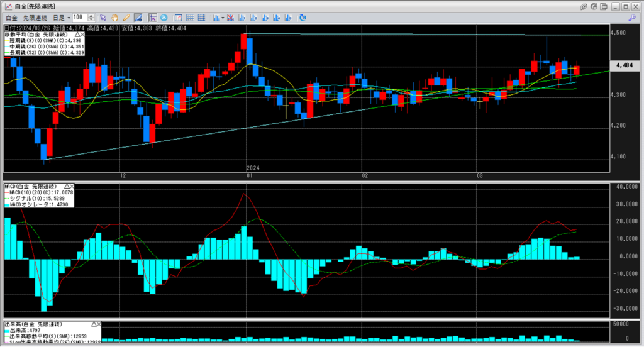The height and width of the screenshot is (347, 644).
Task: Select the arrow pointer tool
Action: [103, 18]
